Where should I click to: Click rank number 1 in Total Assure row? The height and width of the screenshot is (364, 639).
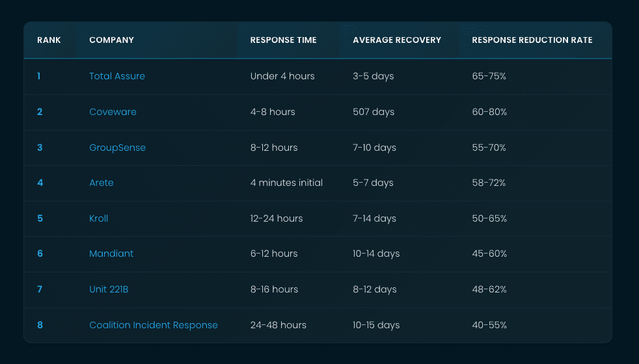pyautogui.click(x=38, y=76)
